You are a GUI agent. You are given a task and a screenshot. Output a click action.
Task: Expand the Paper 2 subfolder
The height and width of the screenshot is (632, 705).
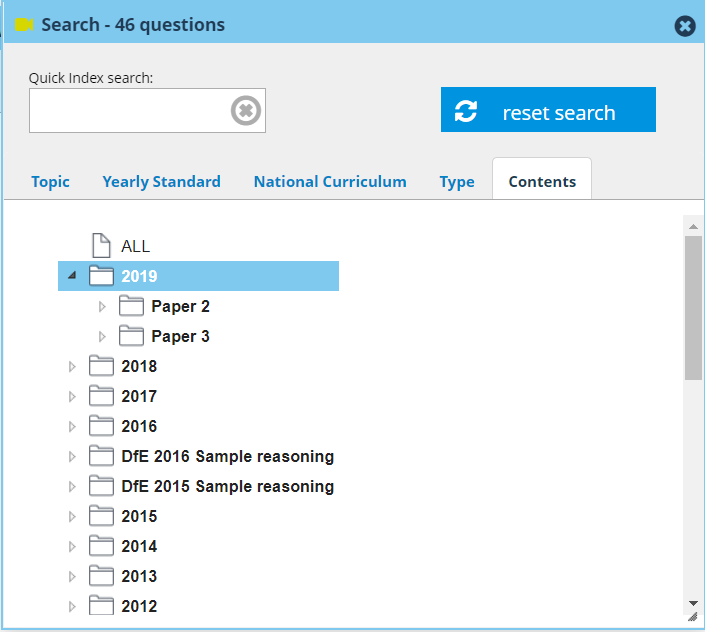coord(101,306)
